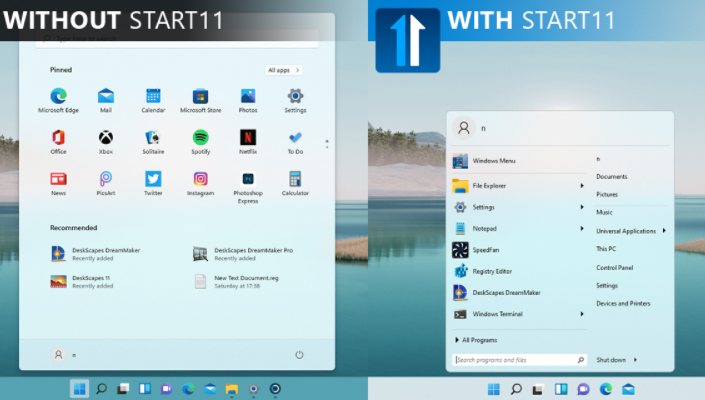Open File Explorer on left taskbar

point(232,389)
